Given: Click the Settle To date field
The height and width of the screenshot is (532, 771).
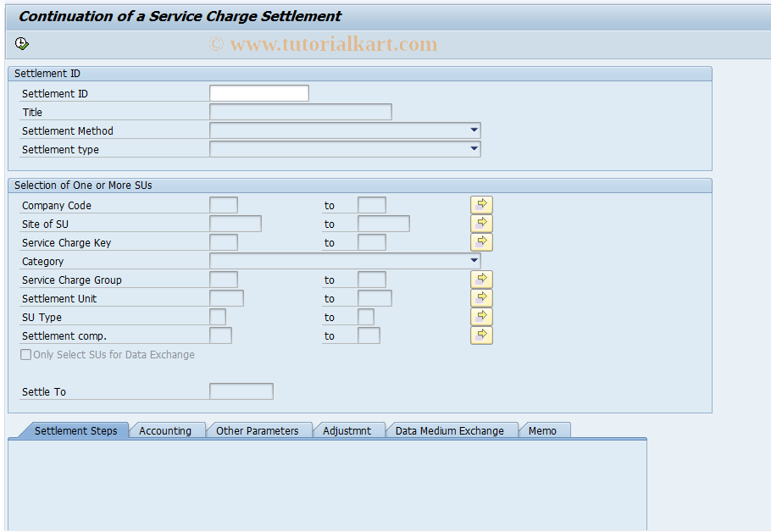Looking at the screenshot, I should click(241, 391).
